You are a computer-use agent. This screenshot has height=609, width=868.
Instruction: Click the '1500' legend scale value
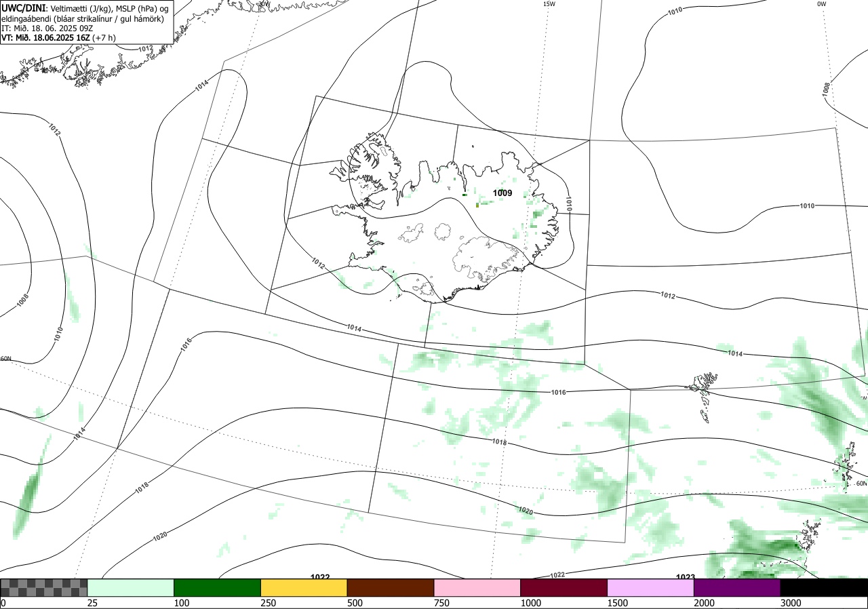[x=618, y=603]
